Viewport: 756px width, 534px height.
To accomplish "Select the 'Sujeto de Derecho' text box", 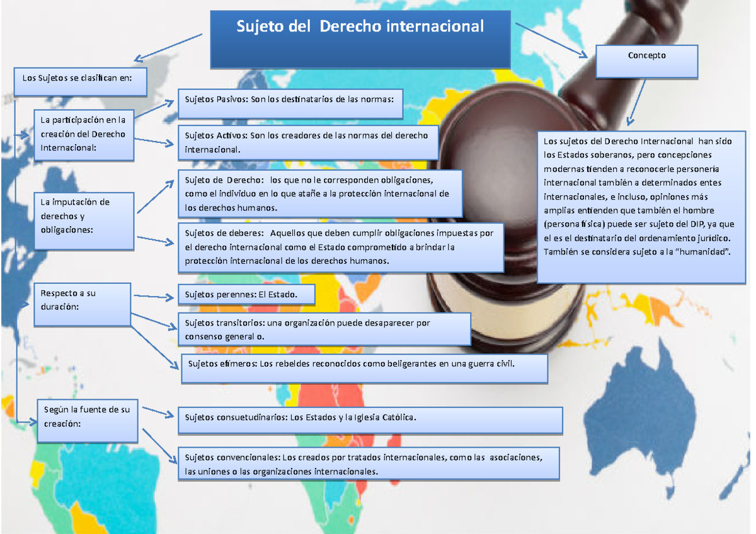I will pos(320,194).
